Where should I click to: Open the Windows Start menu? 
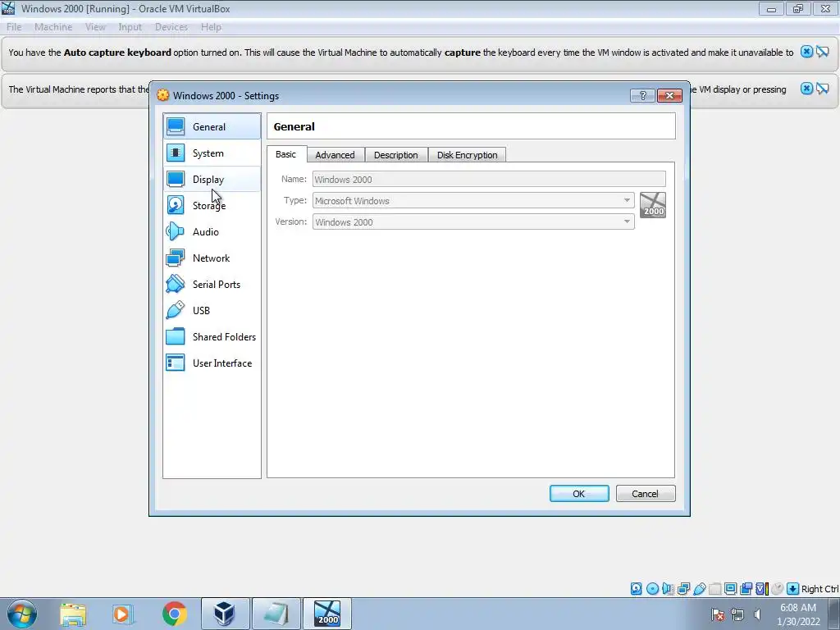(x=22, y=614)
